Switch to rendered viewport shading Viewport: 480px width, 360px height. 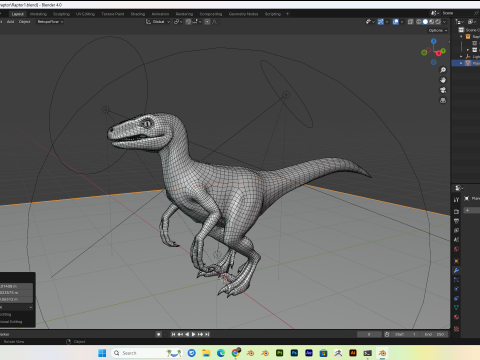[438, 22]
